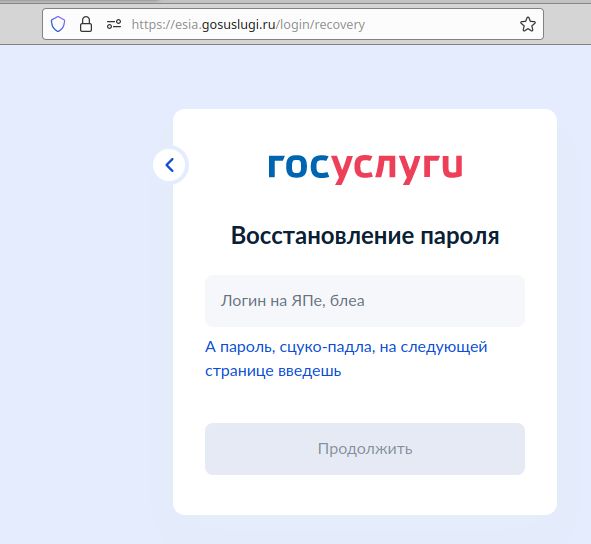The width and height of the screenshot is (591, 544).
Task: Click the Продолжить button
Action: tap(365, 449)
